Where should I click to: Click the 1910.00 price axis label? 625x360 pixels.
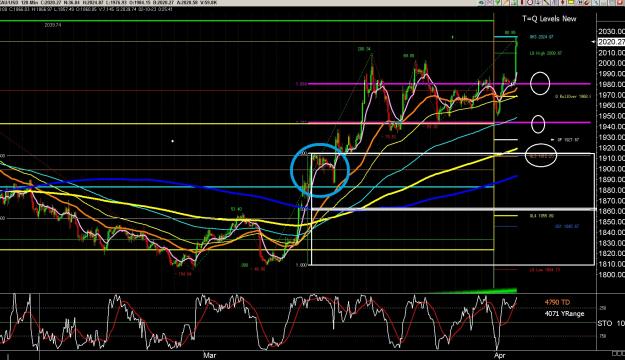pos(611,158)
